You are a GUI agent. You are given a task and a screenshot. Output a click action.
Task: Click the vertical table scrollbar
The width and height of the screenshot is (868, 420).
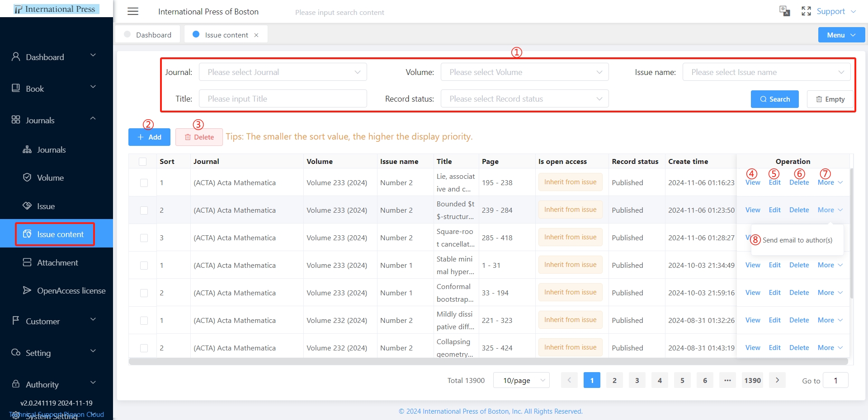tap(852, 233)
